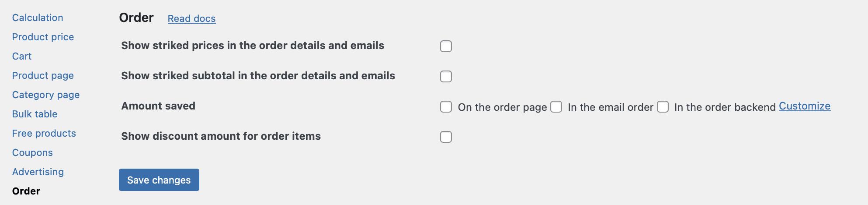The width and height of the screenshot is (868, 205).
Task: Enable the 'In the order backend' checkbox
Action: pos(663,107)
